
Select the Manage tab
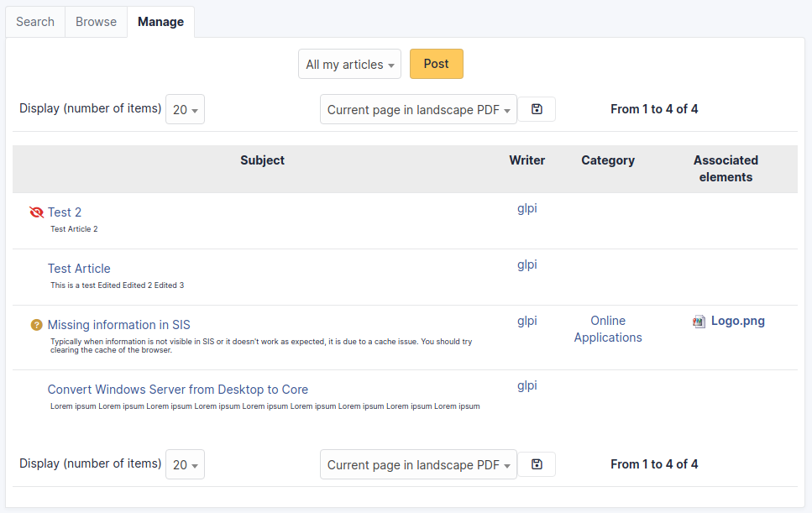coord(160,22)
